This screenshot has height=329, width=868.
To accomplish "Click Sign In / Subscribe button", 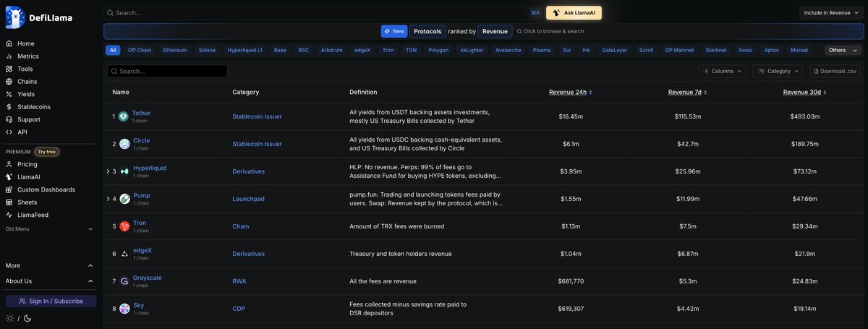I will [51, 301].
